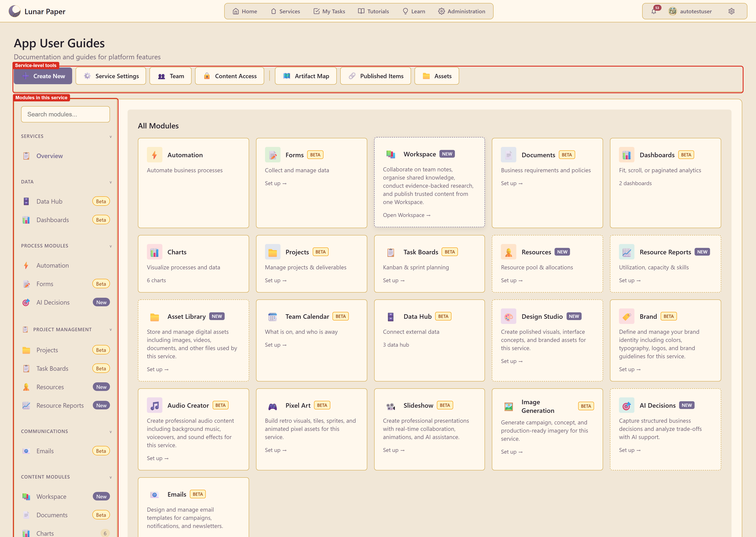Click Set up on the Projects card

click(275, 280)
